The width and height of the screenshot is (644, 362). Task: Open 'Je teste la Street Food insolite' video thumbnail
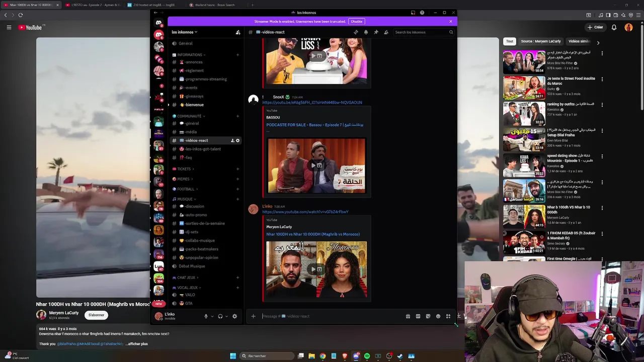(x=524, y=87)
